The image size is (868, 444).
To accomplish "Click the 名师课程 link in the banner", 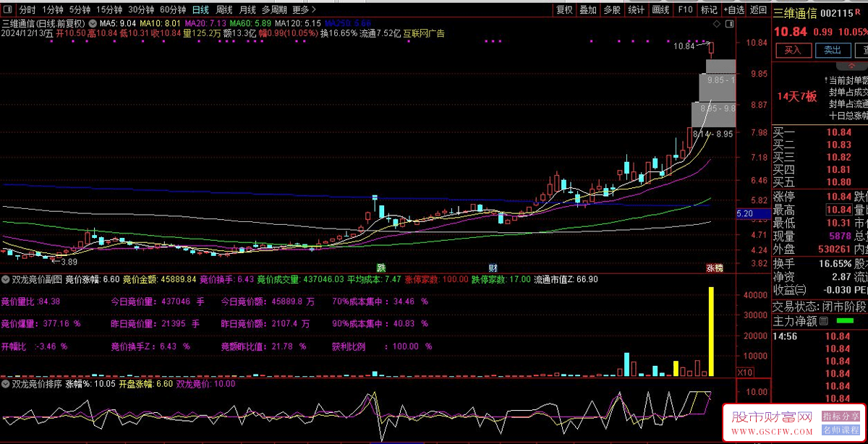I will (841, 430).
